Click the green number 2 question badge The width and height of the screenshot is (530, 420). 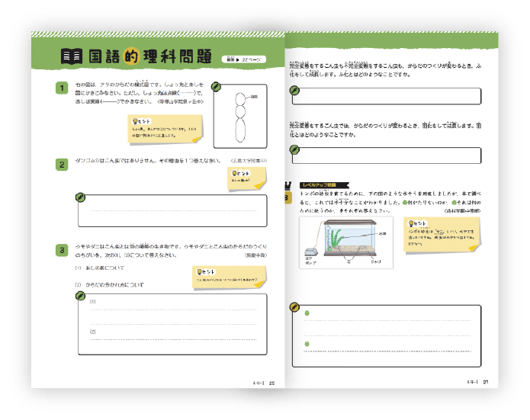(62, 165)
